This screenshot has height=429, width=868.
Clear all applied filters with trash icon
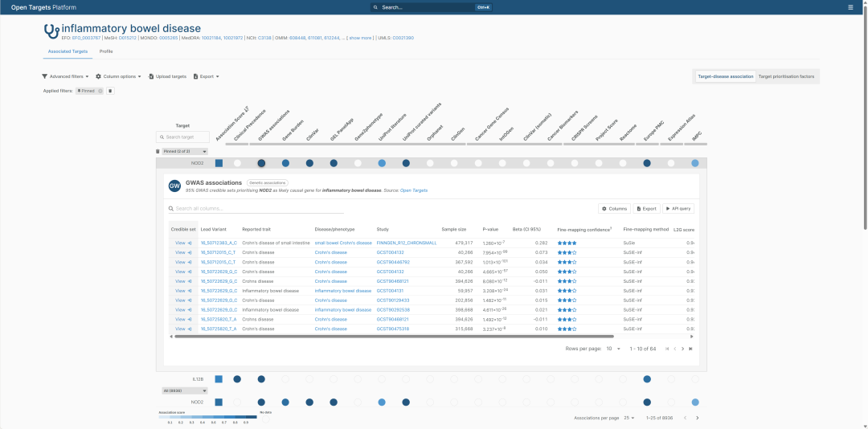pos(110,91)
